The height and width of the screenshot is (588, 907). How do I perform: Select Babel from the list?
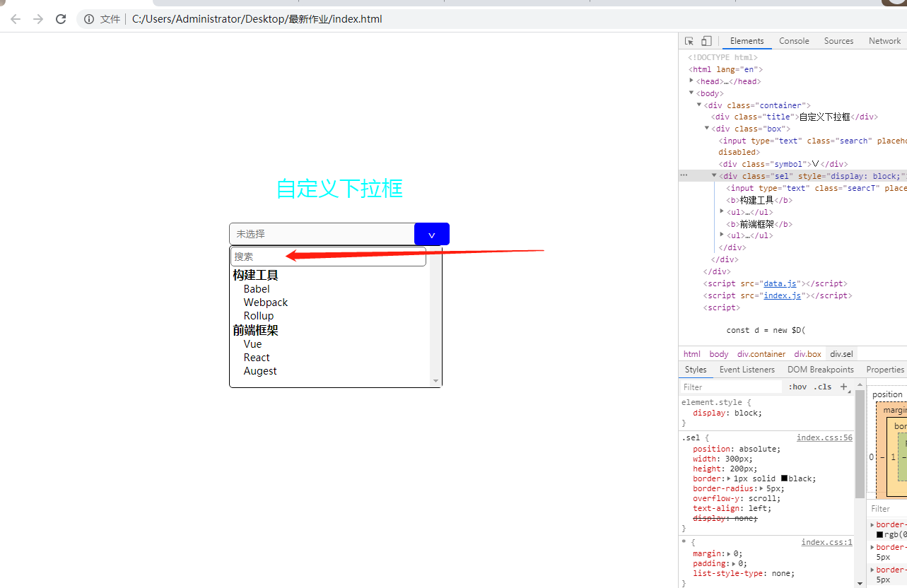(x=257, y=289)
